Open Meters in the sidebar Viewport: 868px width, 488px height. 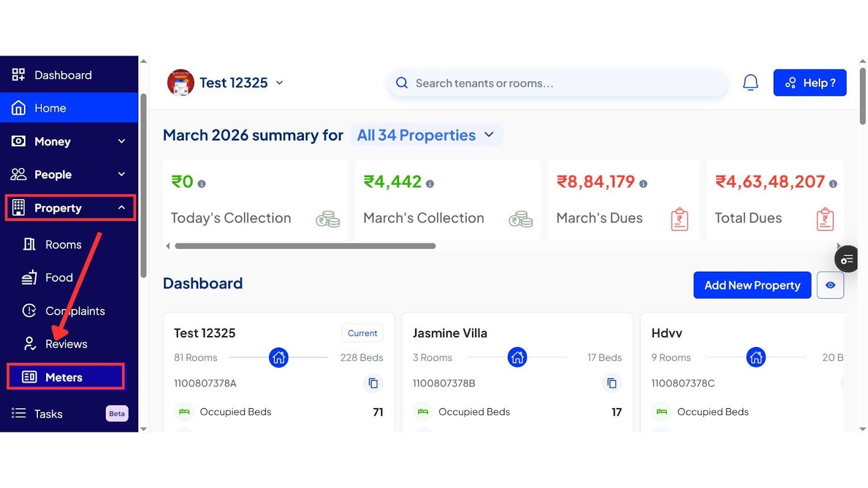[65, 377]
